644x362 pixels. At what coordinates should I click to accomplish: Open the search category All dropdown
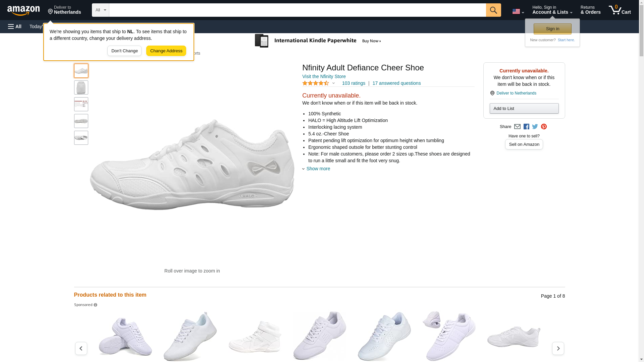(101, 10)
